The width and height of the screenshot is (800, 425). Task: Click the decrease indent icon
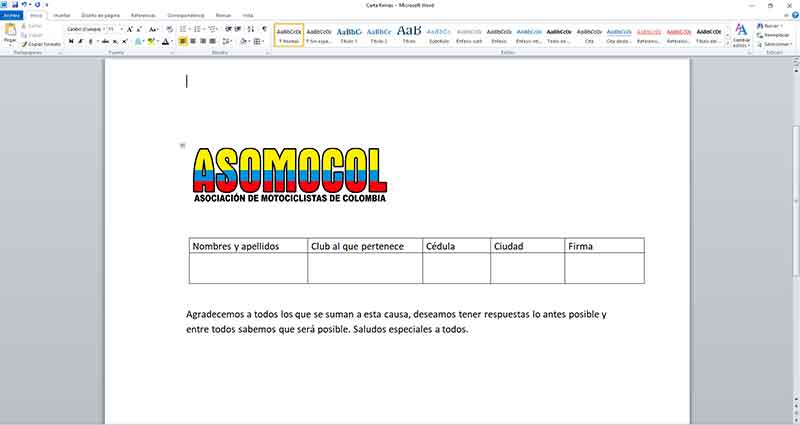pos(228,30)
